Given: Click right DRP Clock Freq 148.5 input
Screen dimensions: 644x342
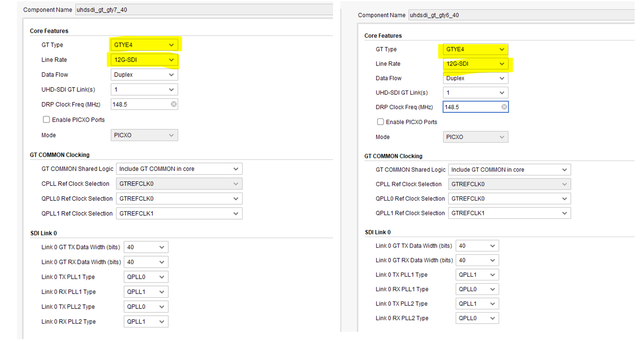Looking at the screenshot, I should tap(471, 107).
